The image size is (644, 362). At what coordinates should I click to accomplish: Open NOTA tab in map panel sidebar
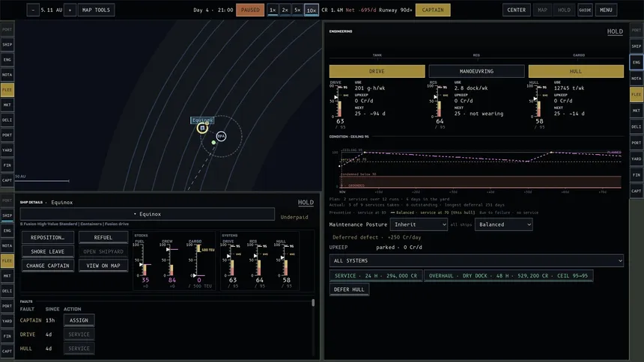pyautogui.click(x=7, y=75)
